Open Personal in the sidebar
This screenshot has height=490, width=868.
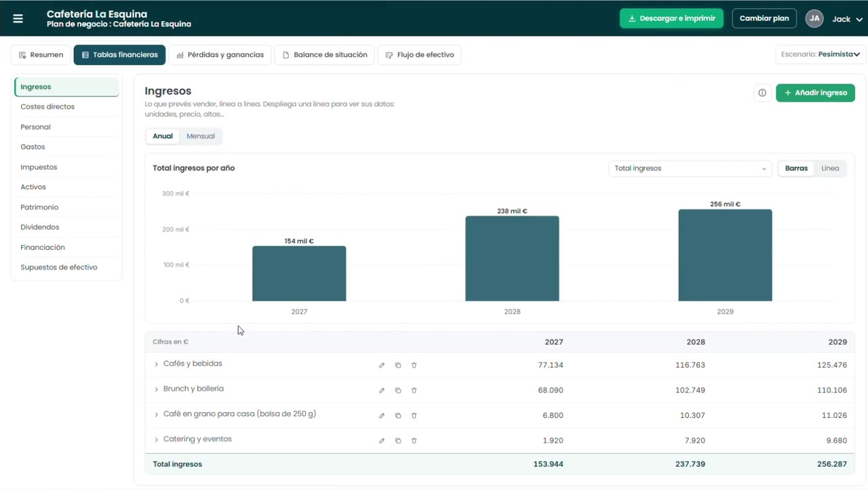(x=66, y=127)
